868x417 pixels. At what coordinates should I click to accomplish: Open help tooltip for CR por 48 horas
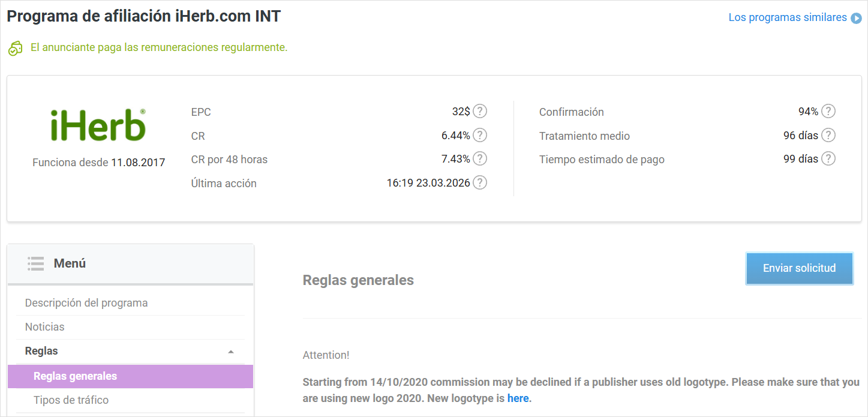(x=479, y=159)
